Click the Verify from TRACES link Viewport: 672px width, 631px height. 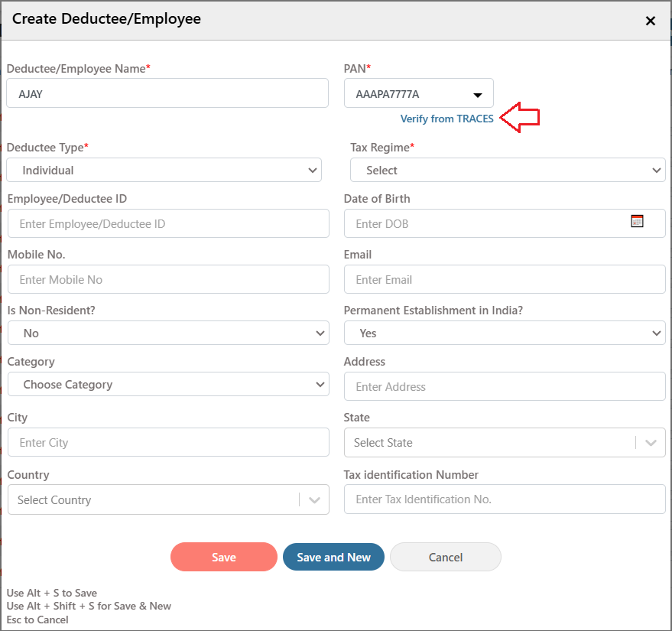446,119
